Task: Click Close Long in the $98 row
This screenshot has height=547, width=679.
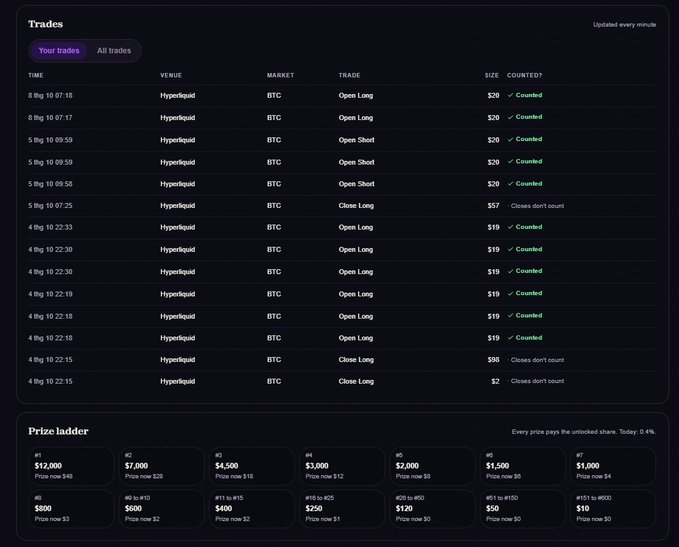Action: pos(356,360)
